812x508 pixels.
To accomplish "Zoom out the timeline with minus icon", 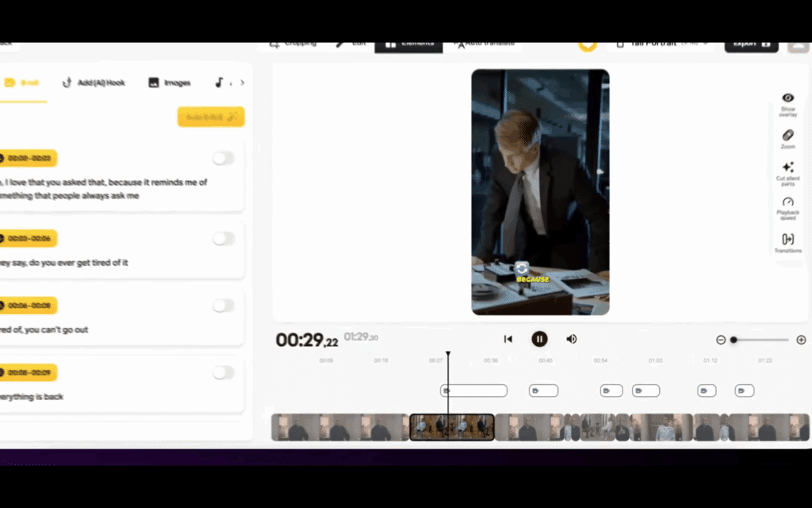I will click(x=720, y=340).
